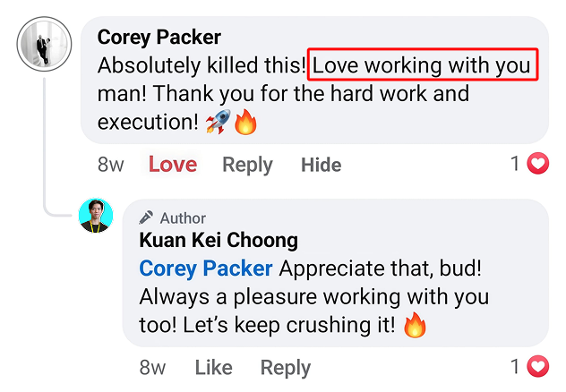Click the "Author" label text

(x=183, y=218)
